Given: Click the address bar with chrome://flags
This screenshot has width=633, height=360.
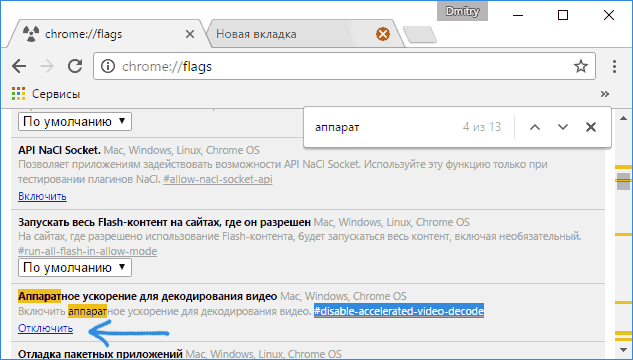Looking at the screenshot, I should pyautogui.click(x=343, y=66).
